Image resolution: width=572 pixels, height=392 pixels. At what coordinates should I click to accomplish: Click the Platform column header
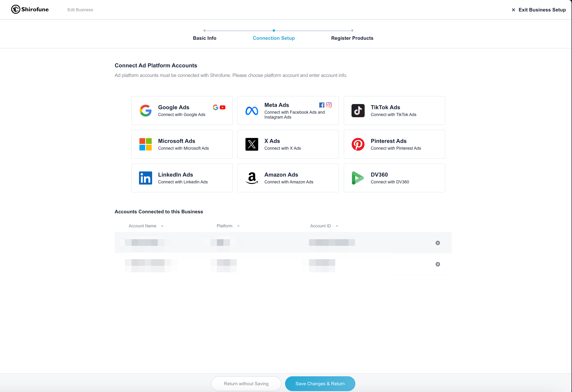(x=224, y=226)
